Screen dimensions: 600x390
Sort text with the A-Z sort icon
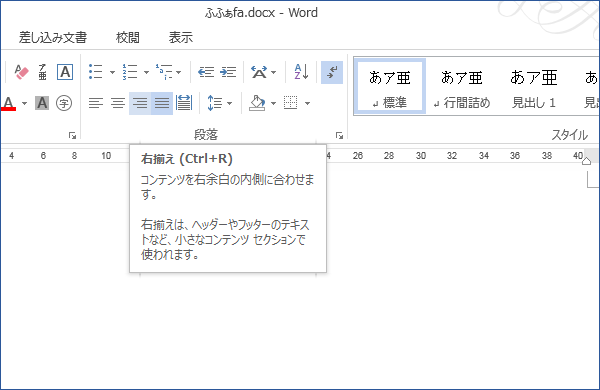tap(301, 72)
